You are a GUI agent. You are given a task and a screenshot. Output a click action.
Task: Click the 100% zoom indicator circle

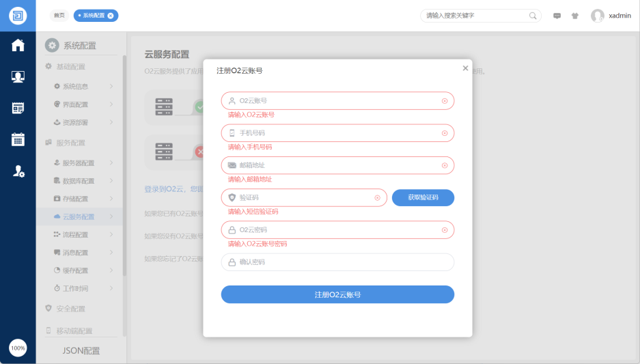[x=18, y=348]
